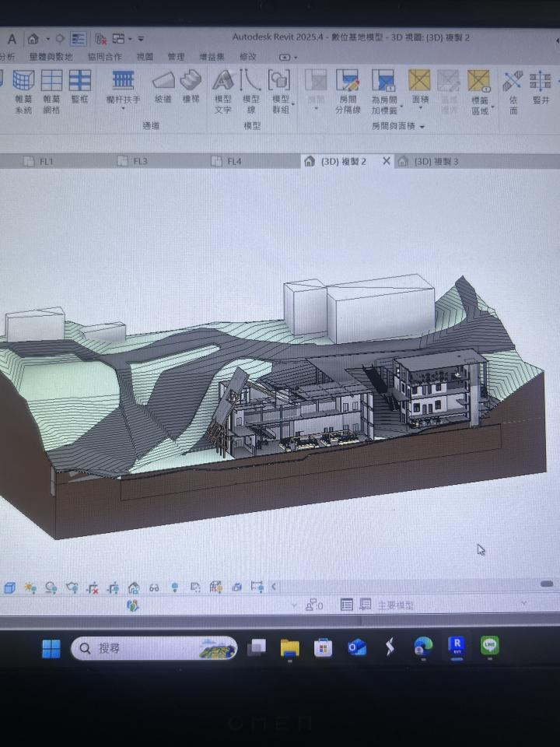
Task: Open the 視圖 ribbon tab
Action: pos(145,57)
